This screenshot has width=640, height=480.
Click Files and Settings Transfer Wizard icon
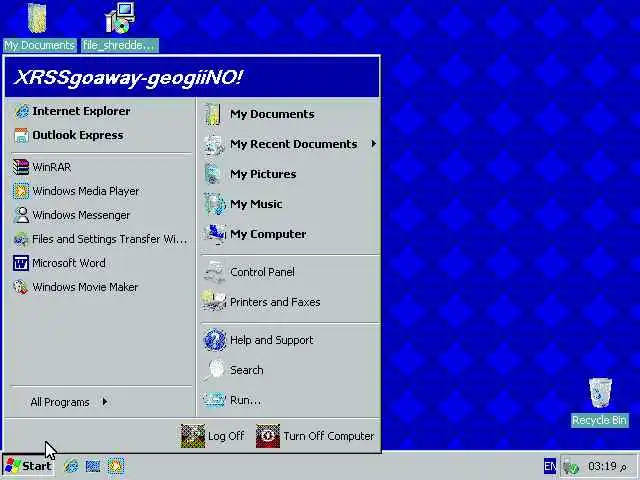pyautogui.click(x=21, y=239)
